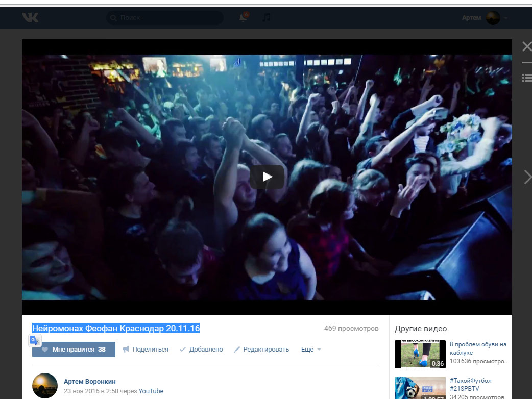The width and height of the screenshot is (532, 399).
Task: Minimize the video player with dash icon
Action: coord(527,63)
